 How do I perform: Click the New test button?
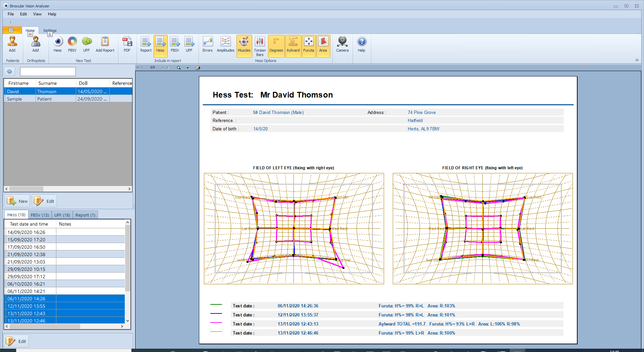pos(17,201)
